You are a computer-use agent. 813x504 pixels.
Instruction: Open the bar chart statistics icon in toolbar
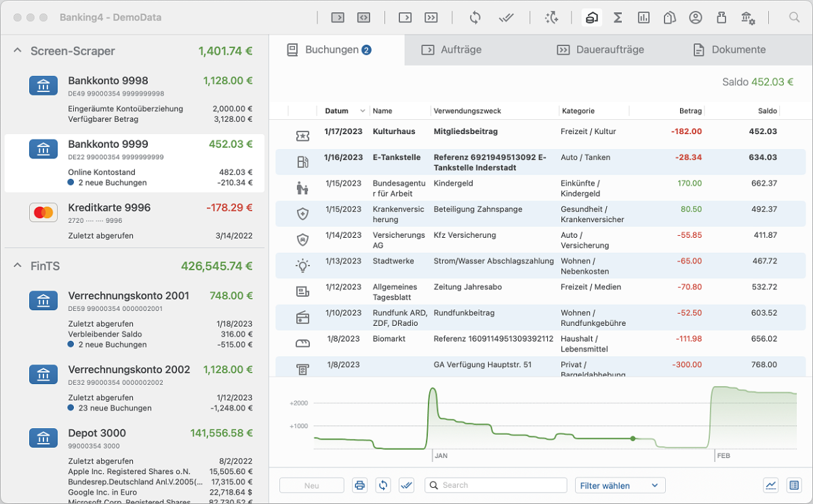643,18
